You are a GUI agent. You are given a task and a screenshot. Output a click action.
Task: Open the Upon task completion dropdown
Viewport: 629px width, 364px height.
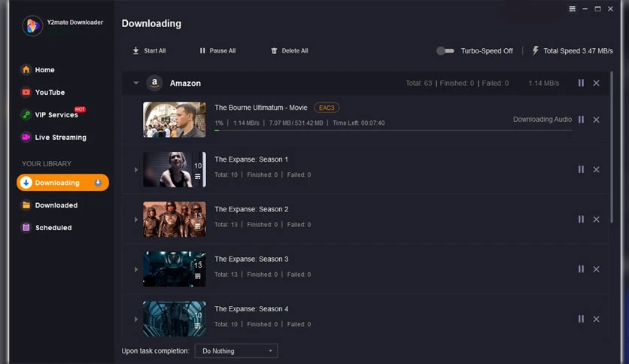pos(236,350)
